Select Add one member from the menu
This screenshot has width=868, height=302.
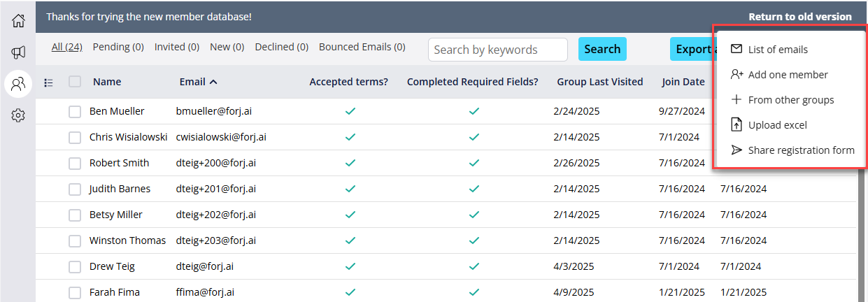tap(788, 74)
